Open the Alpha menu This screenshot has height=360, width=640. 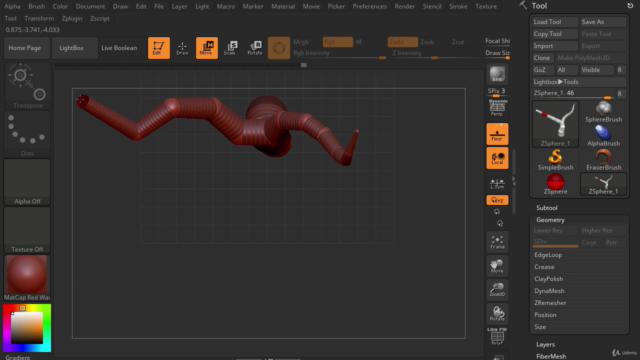pyautogui.click(x=12, y=6)
